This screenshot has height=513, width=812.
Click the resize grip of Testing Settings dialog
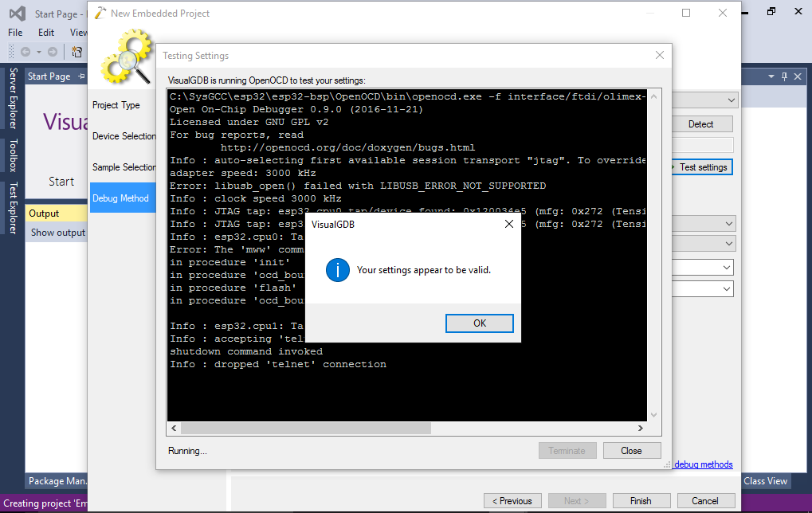point(668,465)
